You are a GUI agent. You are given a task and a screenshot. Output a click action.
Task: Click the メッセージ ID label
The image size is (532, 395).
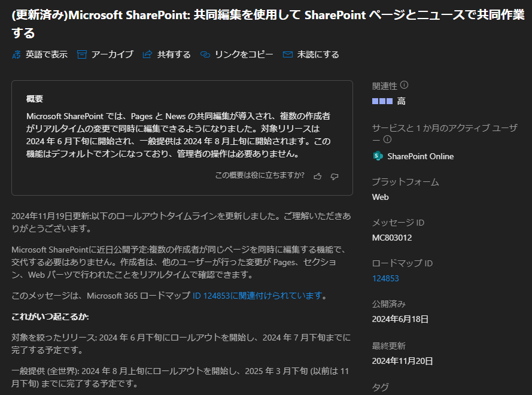(x=399, y=223)
